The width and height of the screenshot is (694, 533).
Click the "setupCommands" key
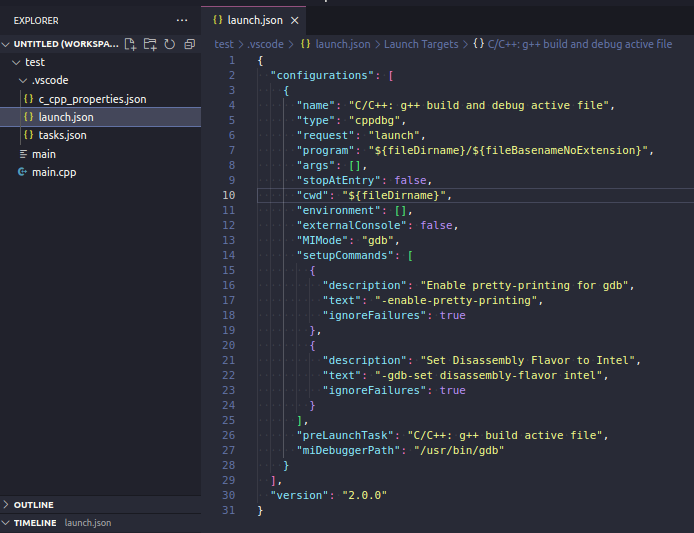345,255
